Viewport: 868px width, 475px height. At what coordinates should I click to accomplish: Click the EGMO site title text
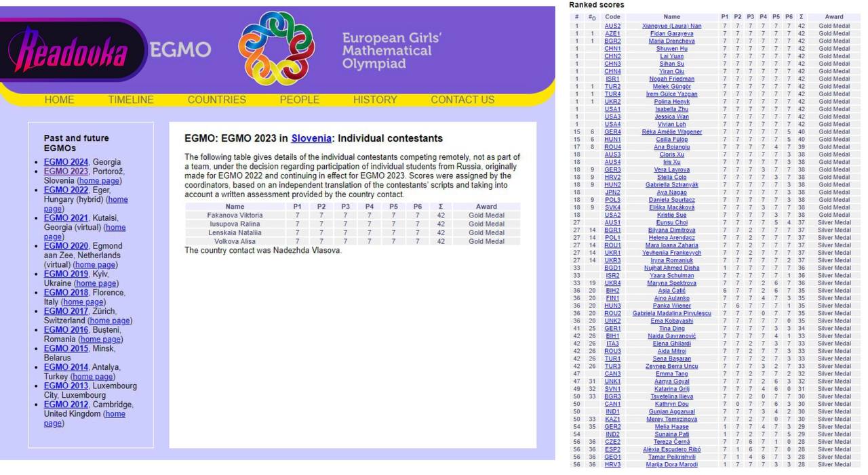click(180, 50)
